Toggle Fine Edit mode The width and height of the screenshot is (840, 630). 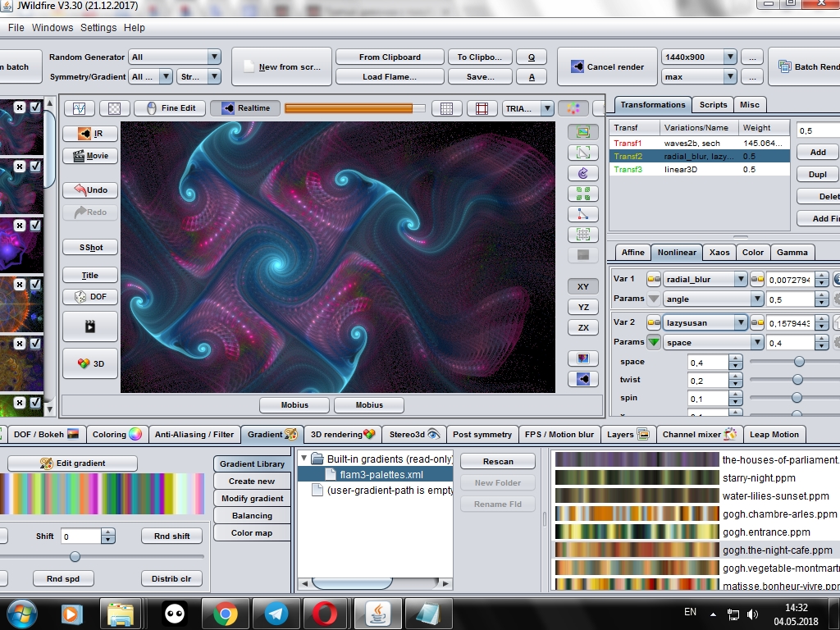169,108
